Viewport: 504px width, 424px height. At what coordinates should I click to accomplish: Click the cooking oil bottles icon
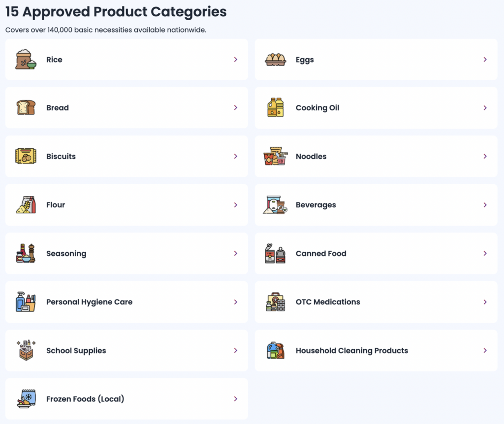(x=275, y=108)
